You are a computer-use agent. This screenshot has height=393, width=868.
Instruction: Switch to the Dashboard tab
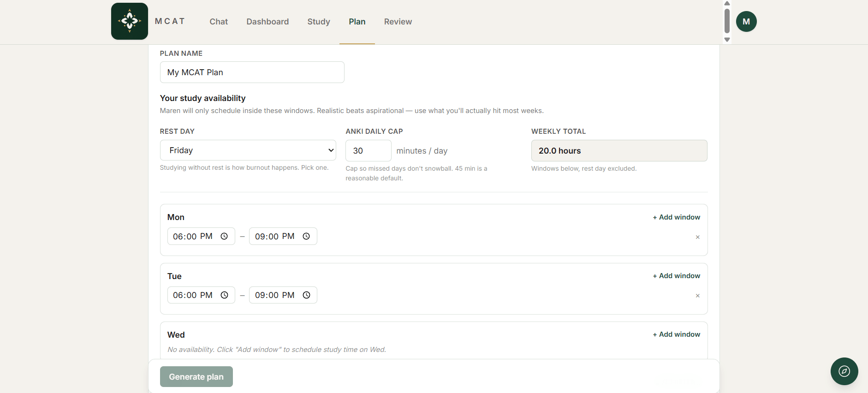[268, 22]
